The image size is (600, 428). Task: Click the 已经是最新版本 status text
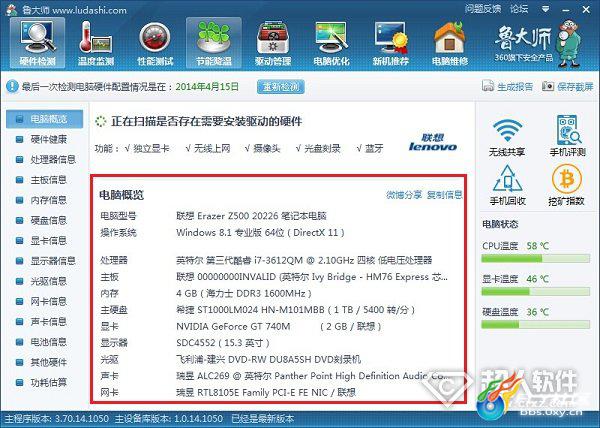coord(263,419)
